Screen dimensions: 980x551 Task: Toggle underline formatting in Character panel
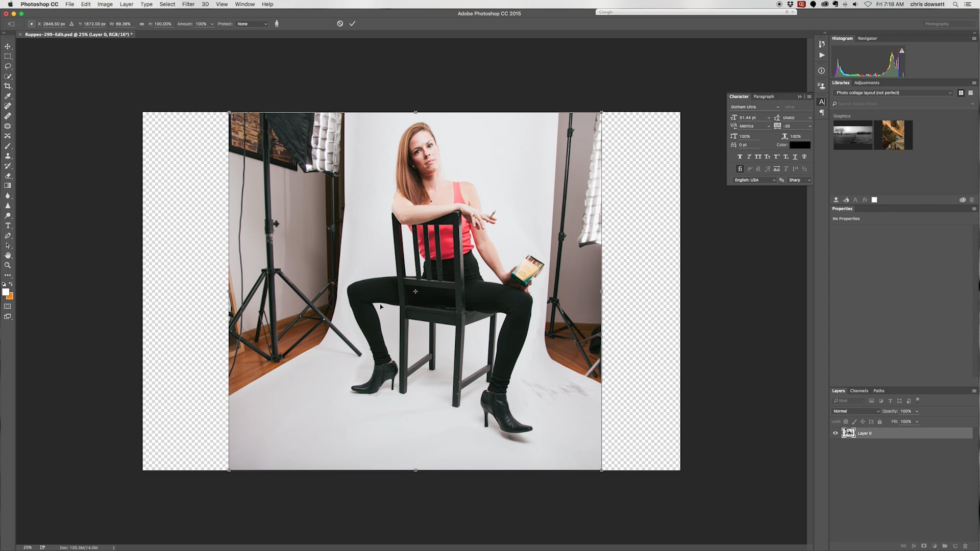[795, 157]
